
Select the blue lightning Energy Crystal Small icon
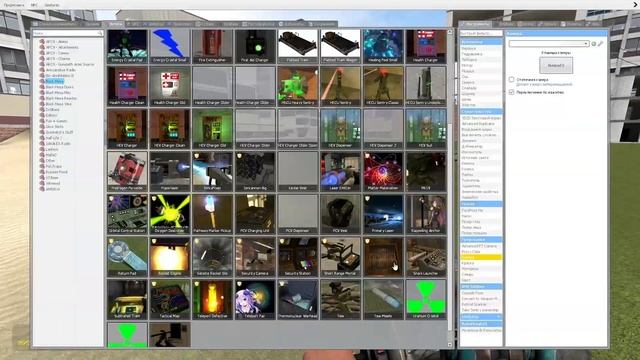coord(170,46)
